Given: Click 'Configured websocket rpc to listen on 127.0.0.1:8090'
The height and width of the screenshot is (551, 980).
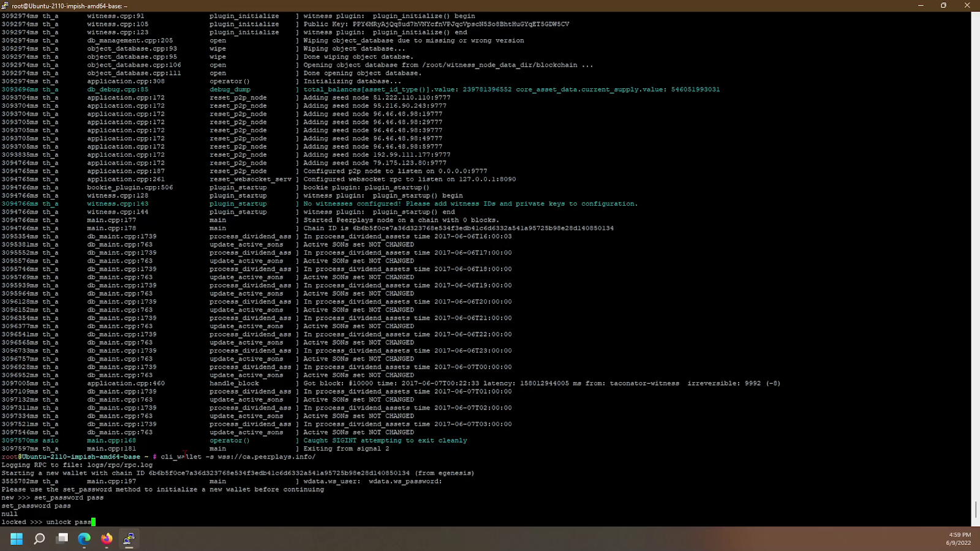Looking at the screenshot, I should 410,179.
